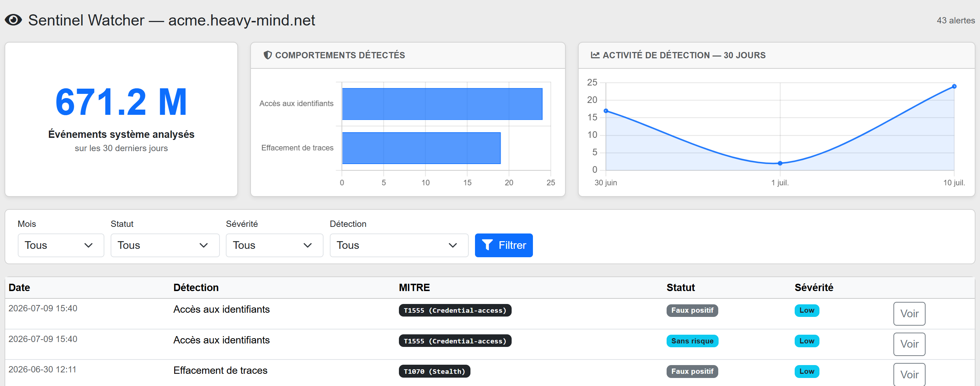Viewport: 980px width, 386px height.
Task: Click the Effacement de traces bar in chart
Action: tap(421, 148)
